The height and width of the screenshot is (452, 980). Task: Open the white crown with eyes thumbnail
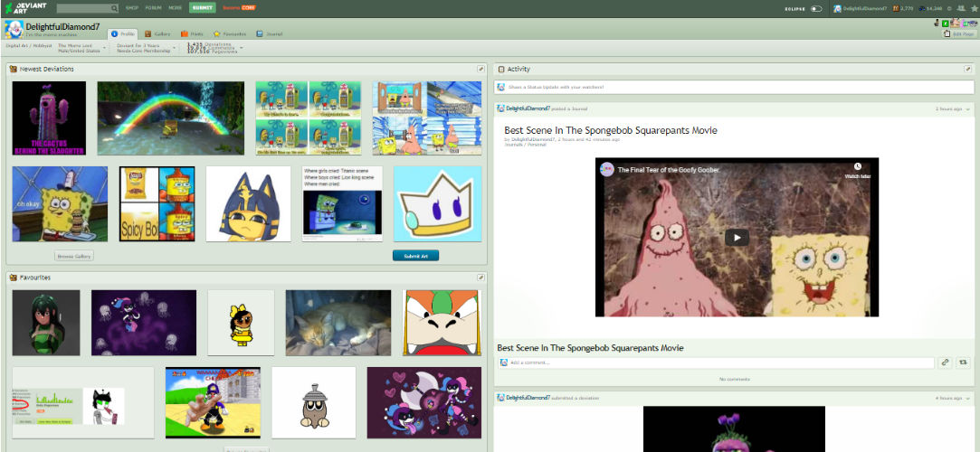click(437, 203)
